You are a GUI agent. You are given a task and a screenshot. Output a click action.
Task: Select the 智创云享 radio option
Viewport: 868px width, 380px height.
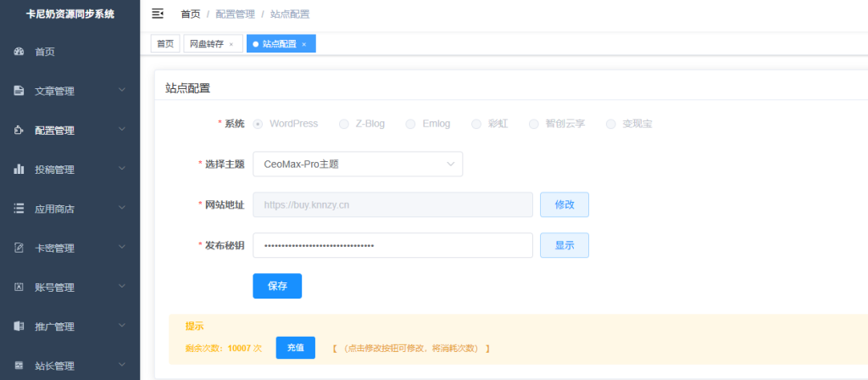pyautogui.click(x=534, y=124)
